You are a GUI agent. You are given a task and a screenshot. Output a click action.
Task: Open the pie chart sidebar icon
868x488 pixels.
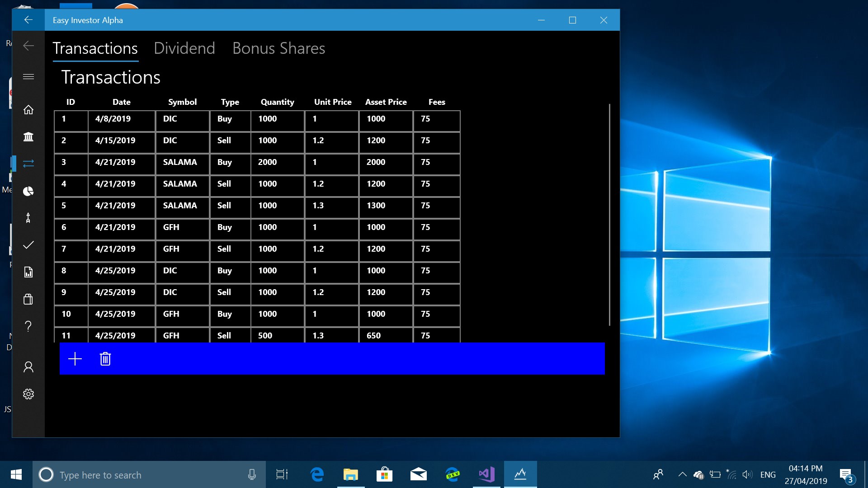click(x=28, y=191)
